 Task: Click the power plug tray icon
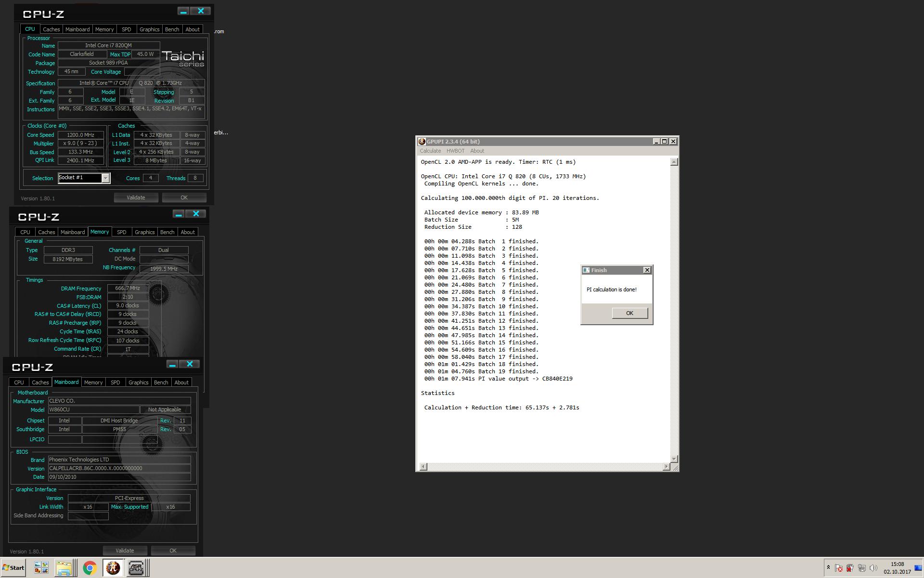850,568
